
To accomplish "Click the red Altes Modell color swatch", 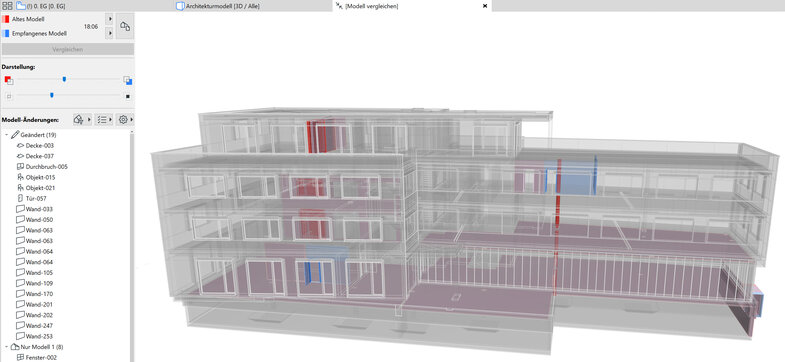I will 5,19.
